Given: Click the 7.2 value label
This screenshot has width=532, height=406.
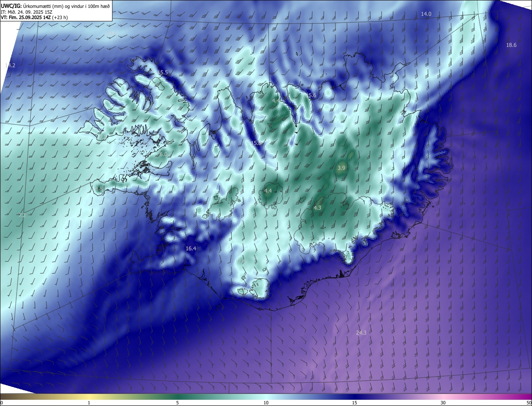Looking at the screenshot, I should click(22, 215).
